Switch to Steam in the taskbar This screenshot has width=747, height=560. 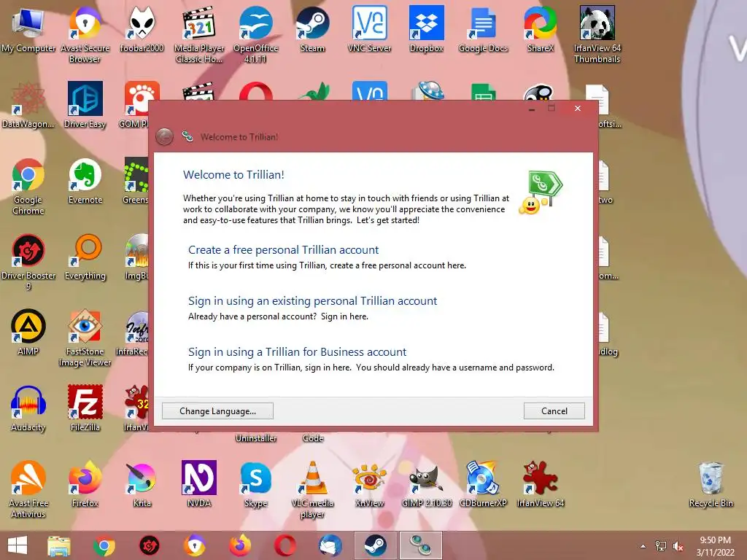376,545
